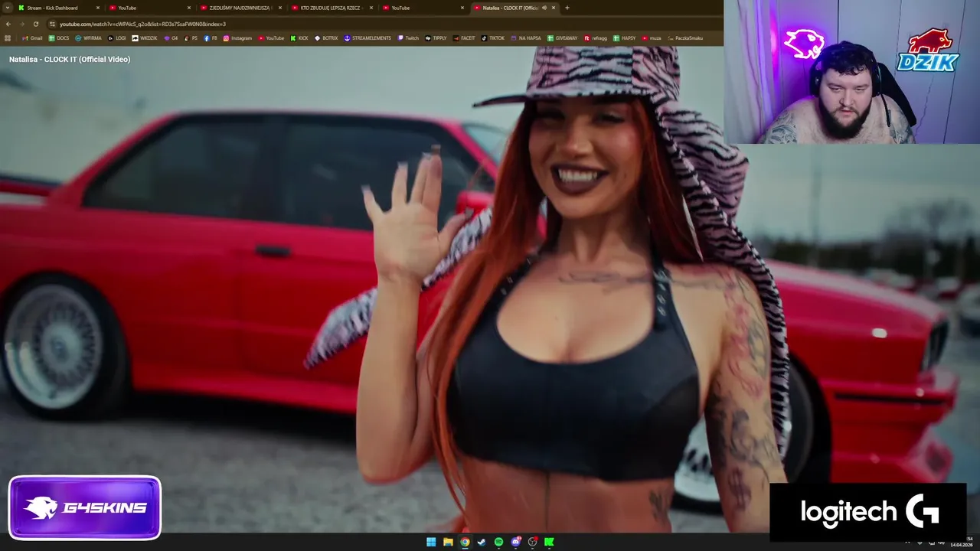Open the TIKTOK bookmark
Screen dimensions: 980x551
pos(493,38)
